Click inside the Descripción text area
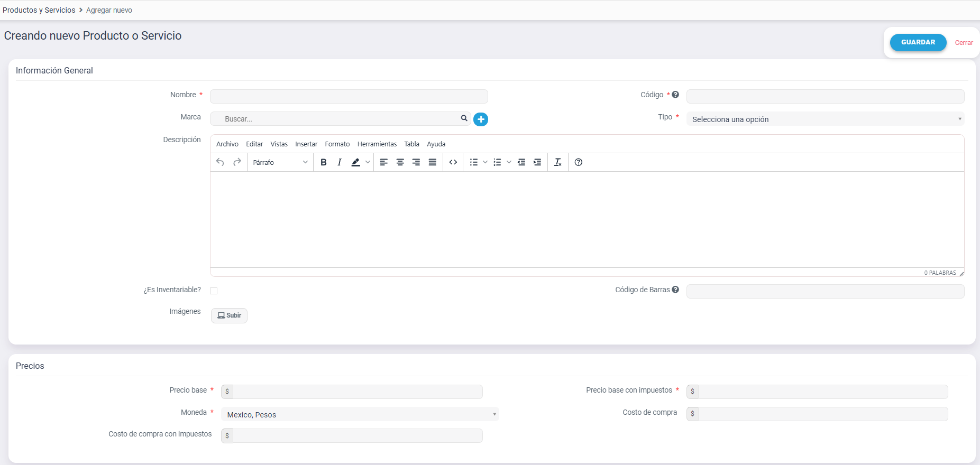The width and height of the screenshot is (980, 465). (x=587, y=219)
